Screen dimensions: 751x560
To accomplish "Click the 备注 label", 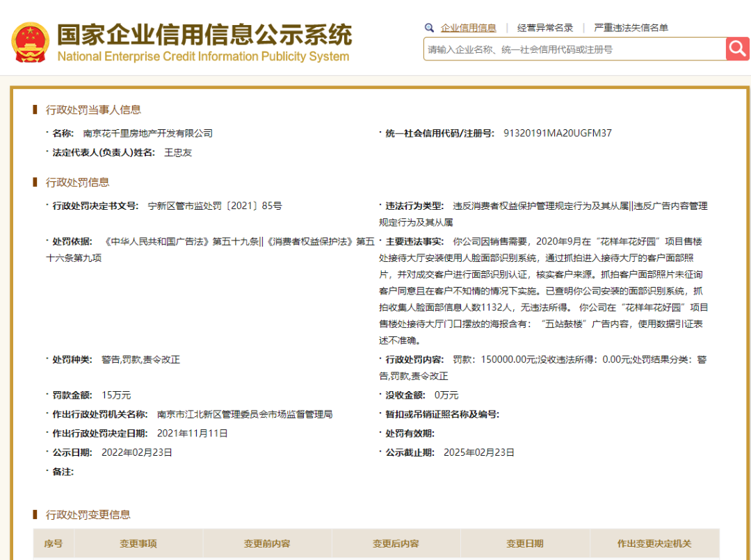I will click(x=63, y=472).
